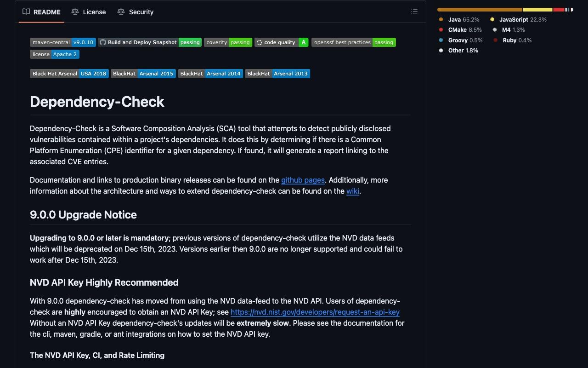
Task: Open the openssf best practices badge
Action: 354,42
